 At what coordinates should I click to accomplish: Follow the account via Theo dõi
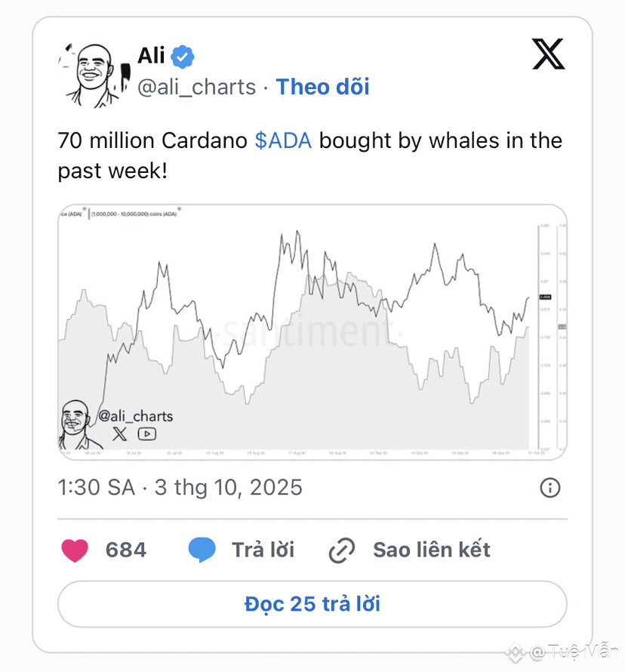[322, 87]
